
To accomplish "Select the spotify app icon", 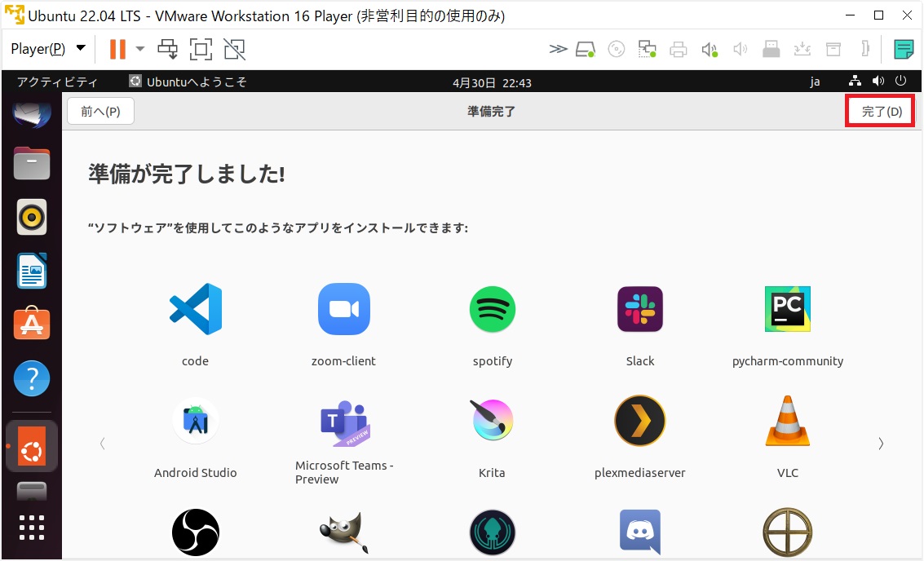I will tap(493, 309).
